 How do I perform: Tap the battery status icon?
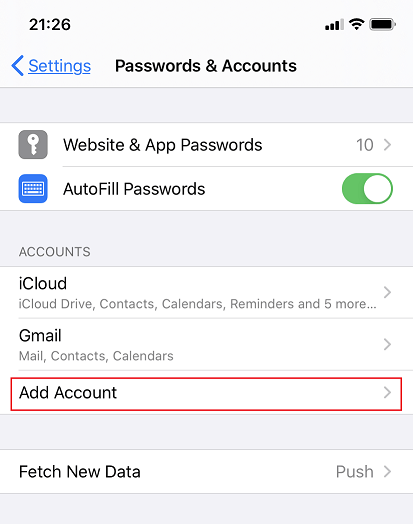coord(382,24)
